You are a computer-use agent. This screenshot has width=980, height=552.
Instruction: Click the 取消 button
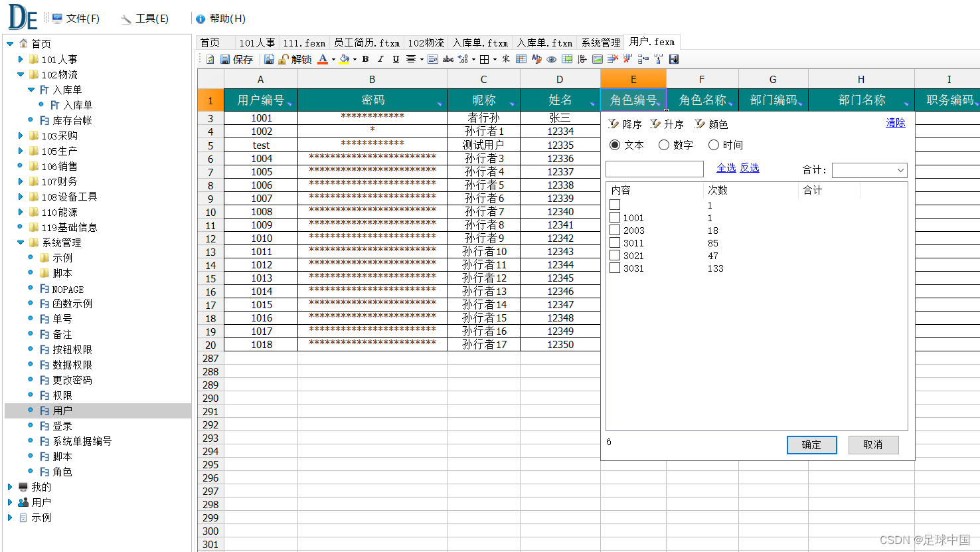(873, 444)
